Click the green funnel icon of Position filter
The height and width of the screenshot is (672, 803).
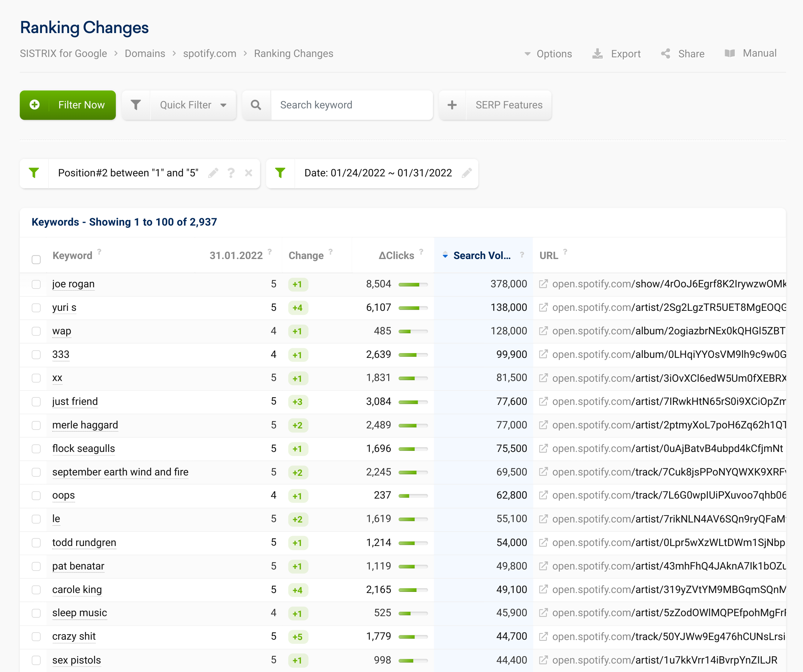click(x=34, y=173)
